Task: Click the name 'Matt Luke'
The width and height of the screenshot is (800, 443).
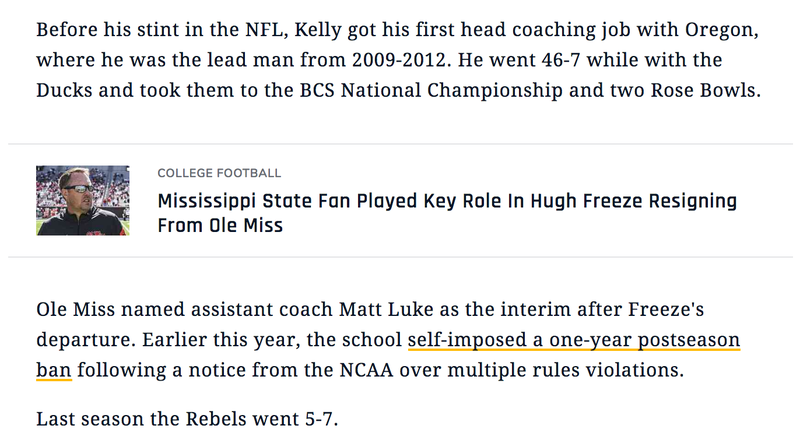Action: click(x=386, y=309)
